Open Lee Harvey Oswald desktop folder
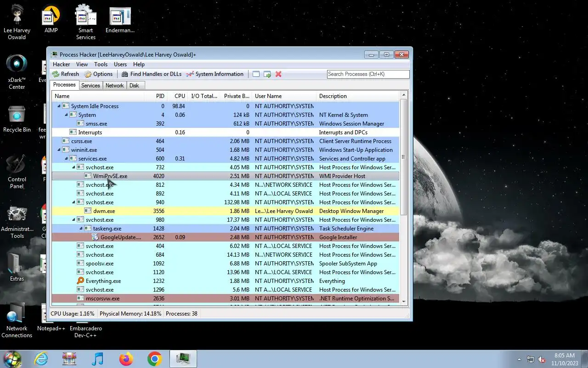The width and height of the screenshot is (588, 368). [x=17, y=22]
